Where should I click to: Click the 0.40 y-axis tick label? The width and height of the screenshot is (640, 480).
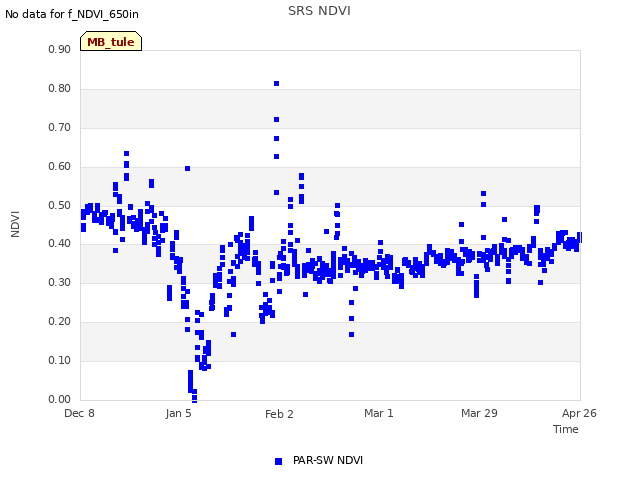point(60,244)
